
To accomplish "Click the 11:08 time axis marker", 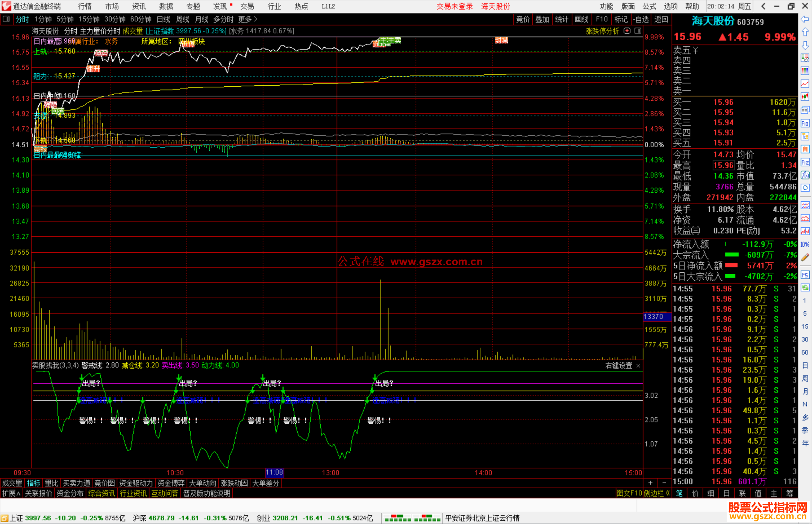I will point(274,472).
